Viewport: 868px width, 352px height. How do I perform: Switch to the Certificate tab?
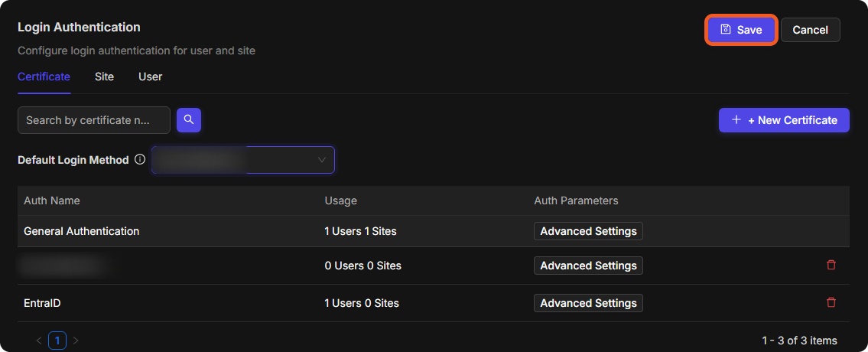point(44,77)
